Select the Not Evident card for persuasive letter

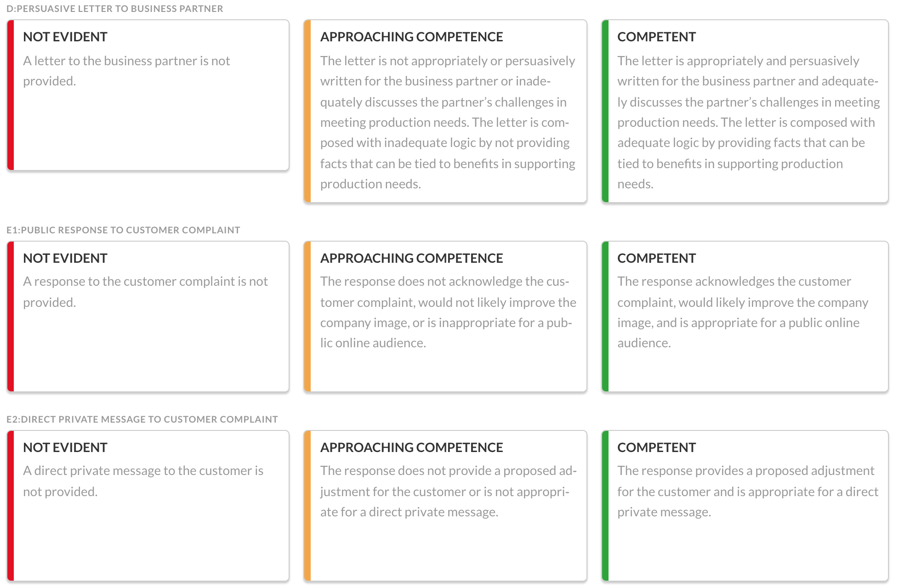coord(148,95)
